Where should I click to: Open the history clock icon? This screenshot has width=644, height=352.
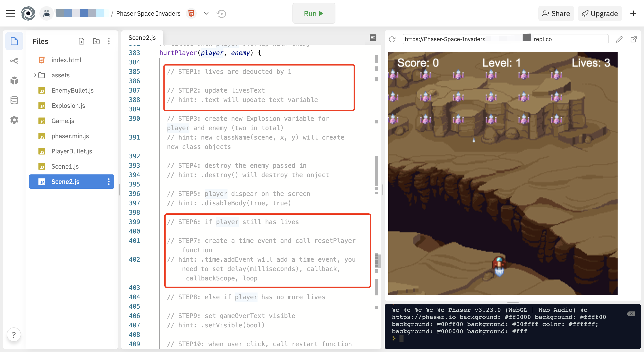click(221, 13)
